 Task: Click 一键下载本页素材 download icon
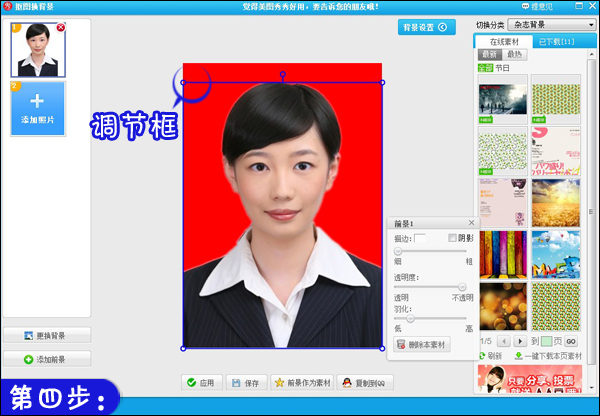(x=518, y=355)
